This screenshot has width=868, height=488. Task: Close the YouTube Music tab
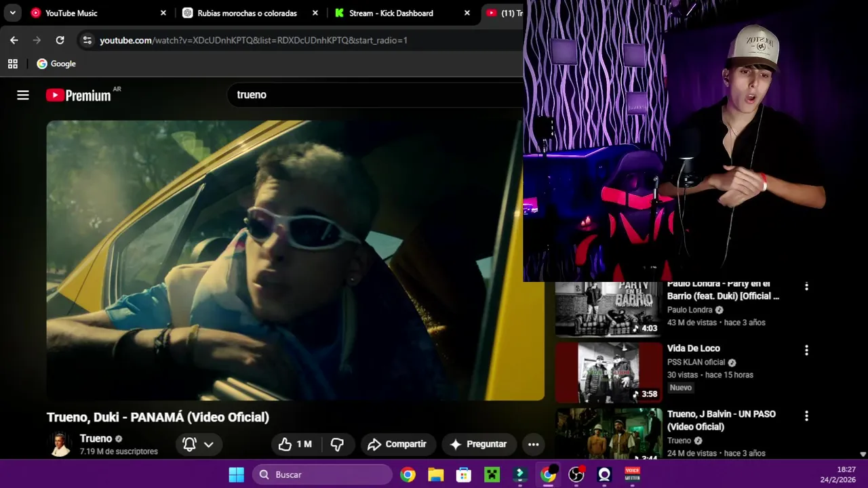click(x=163, y=13)
